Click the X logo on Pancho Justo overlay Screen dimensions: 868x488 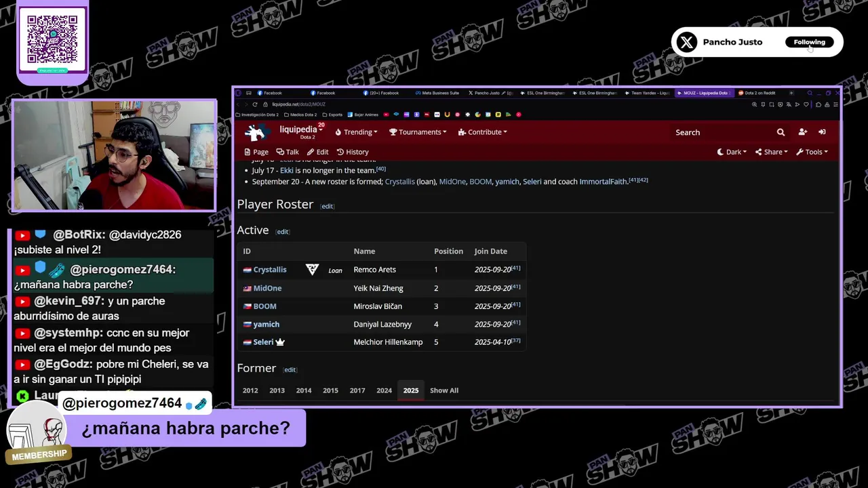pos(687,42)
